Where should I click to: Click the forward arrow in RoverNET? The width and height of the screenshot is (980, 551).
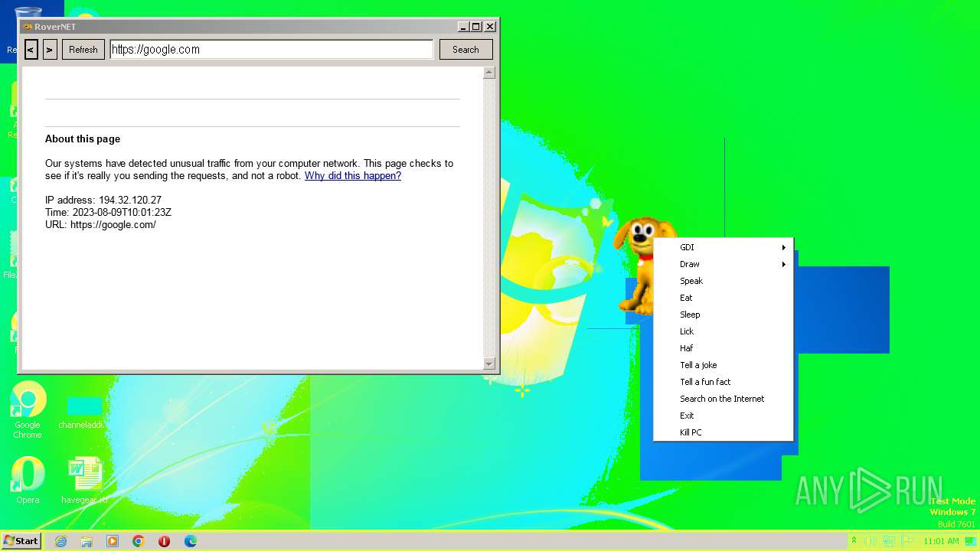click(x=50, y=50)
